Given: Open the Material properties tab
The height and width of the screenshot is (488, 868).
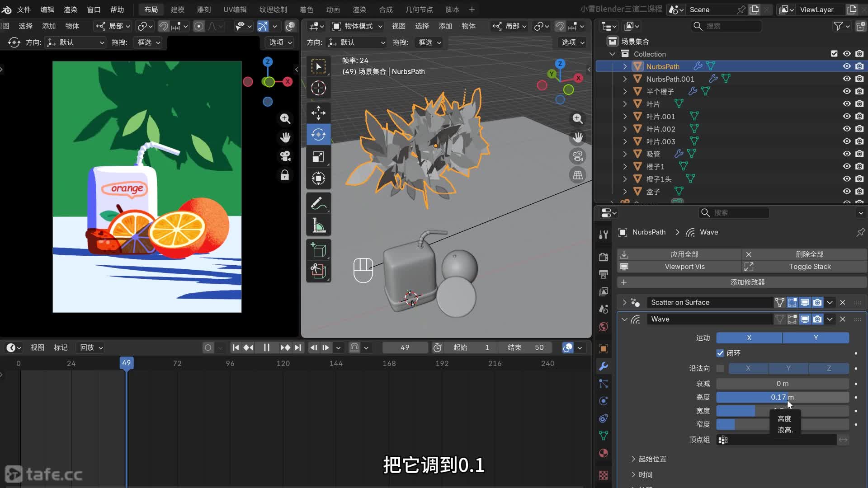Looking at the screenshot, I should [x=604, y=453].
